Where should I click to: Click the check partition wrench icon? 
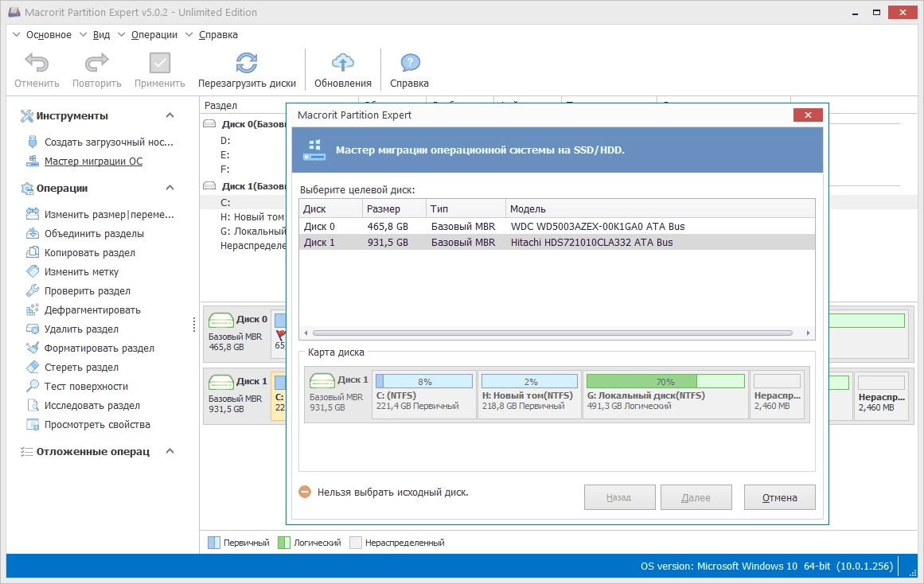pos(33,290)
